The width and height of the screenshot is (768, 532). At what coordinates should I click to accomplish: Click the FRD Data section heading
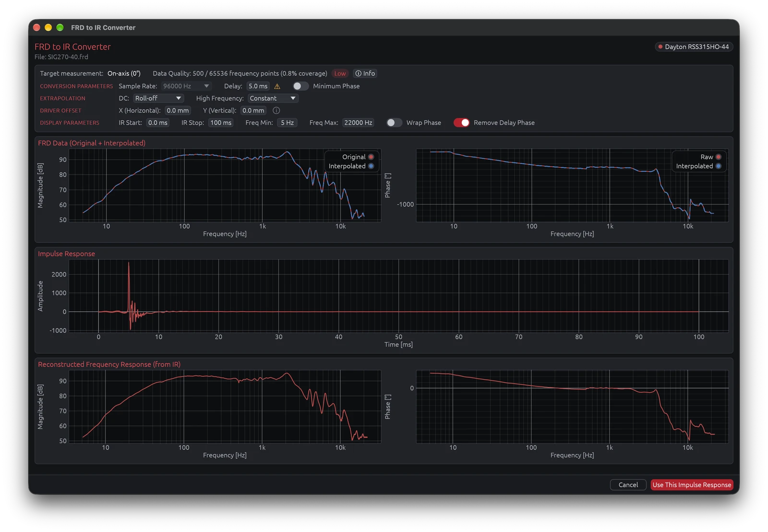[x=92, y=143]
